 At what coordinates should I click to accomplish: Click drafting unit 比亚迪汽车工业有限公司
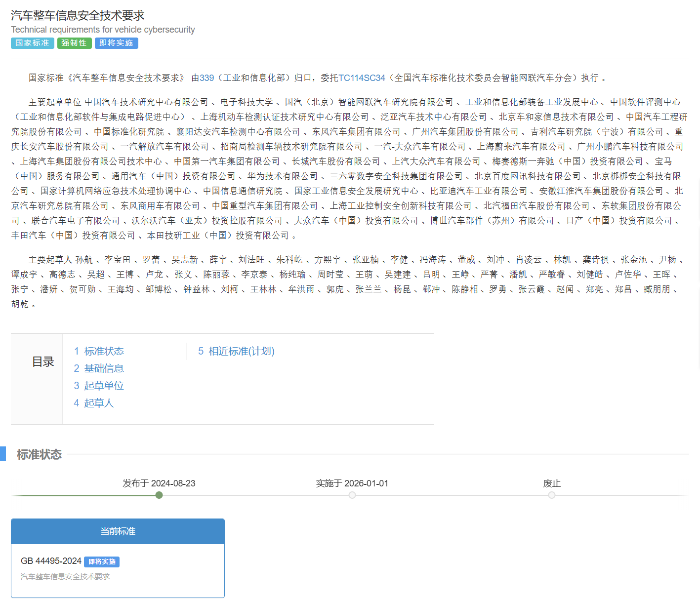[479, 191]
